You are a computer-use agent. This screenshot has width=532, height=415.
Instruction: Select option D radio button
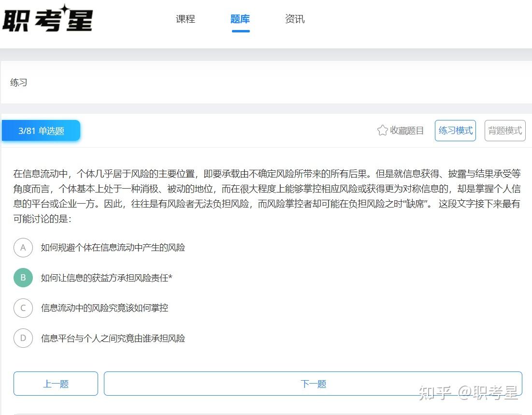pyautogui.click(x=23, y=338)
